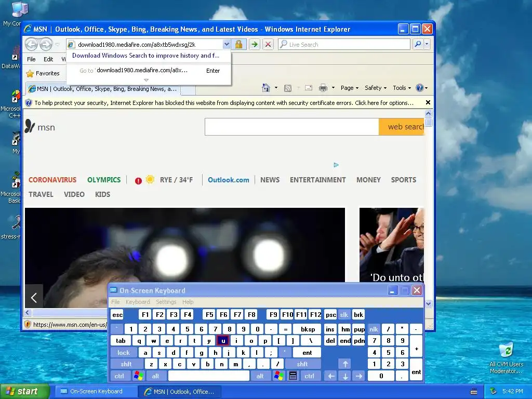The height and width of the screenshot is (399, 532).
Task: Expand the autocomplete suggestion chevron
Action: point(146,81)
